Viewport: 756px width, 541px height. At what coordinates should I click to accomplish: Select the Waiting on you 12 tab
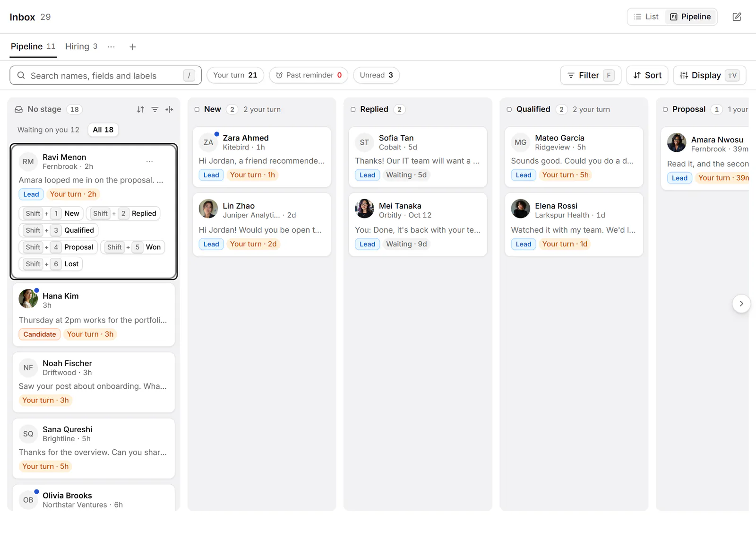48,130
